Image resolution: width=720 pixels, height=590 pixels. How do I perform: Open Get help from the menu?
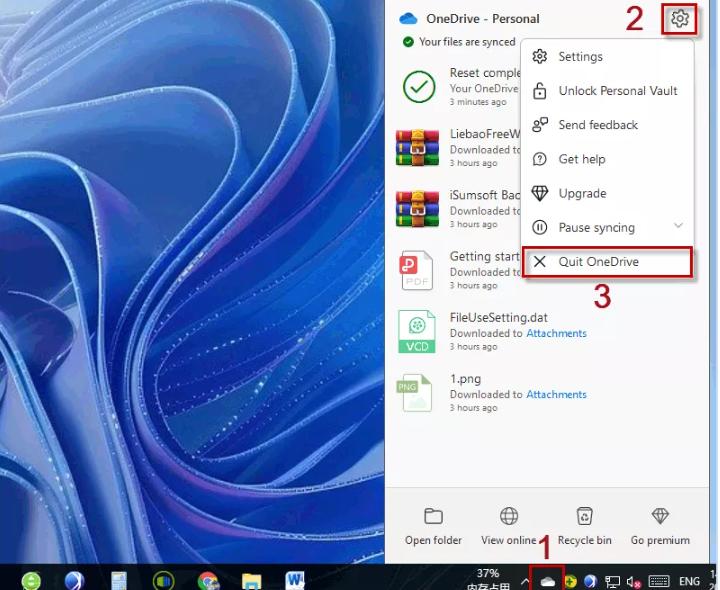point(607,159)
